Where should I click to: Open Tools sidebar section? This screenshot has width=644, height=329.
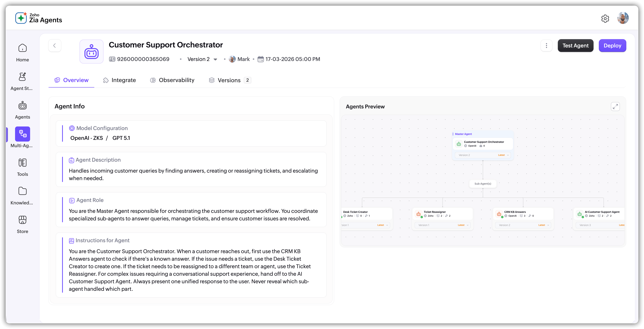[23, 163]
